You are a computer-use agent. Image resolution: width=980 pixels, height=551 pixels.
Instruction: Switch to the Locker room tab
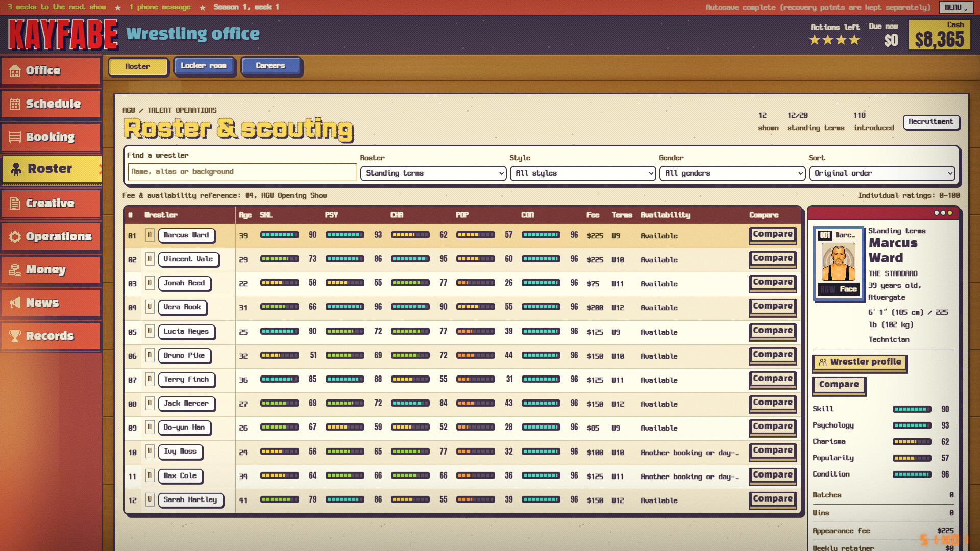coord(204,66)
